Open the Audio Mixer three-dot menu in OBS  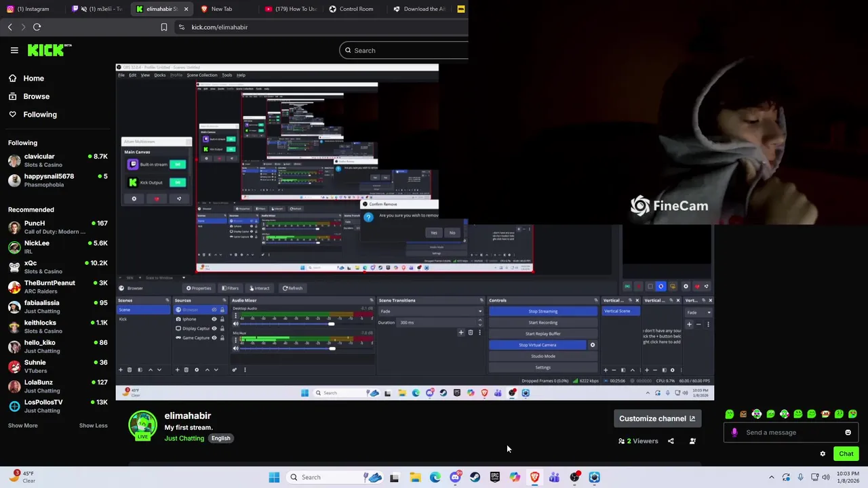(x=245, y=369)
